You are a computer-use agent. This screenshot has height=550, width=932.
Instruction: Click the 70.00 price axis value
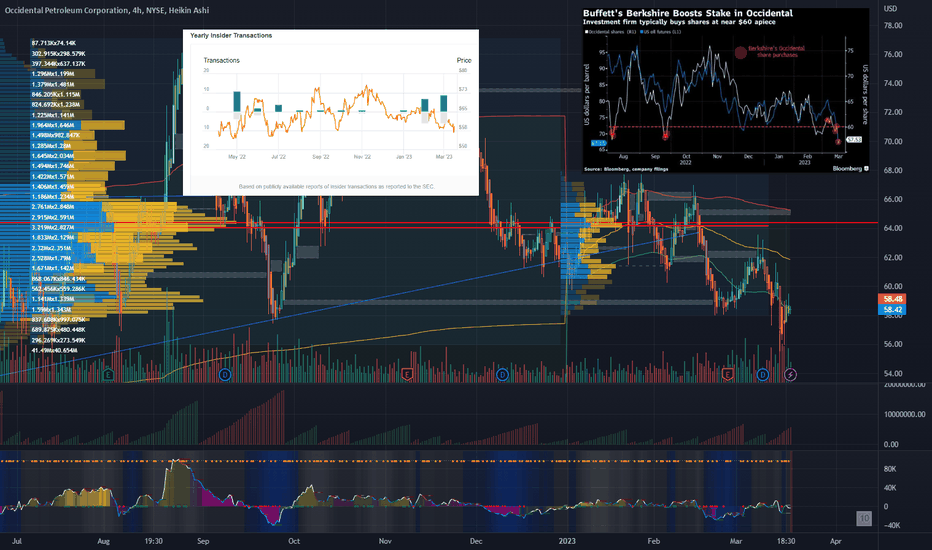point(893,142)
